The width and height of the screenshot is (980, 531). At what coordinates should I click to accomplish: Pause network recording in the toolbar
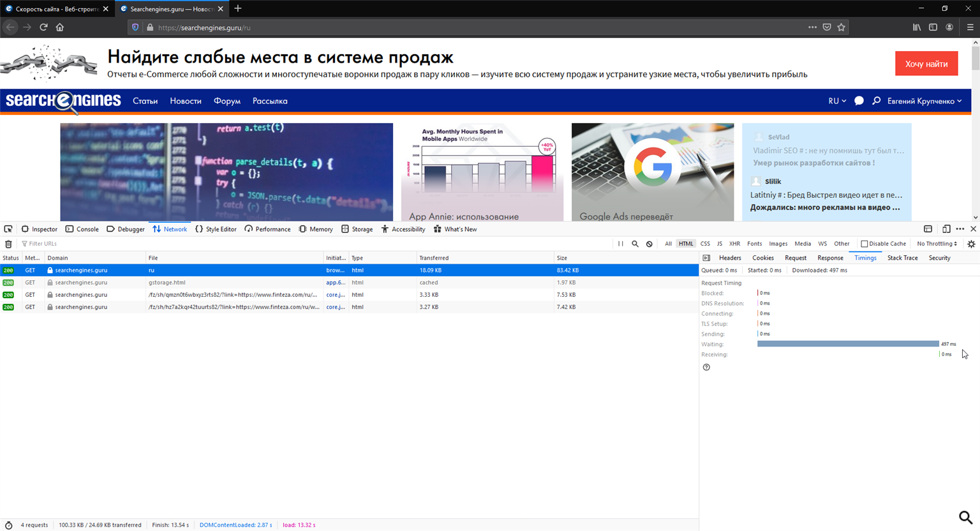[621, 244]
